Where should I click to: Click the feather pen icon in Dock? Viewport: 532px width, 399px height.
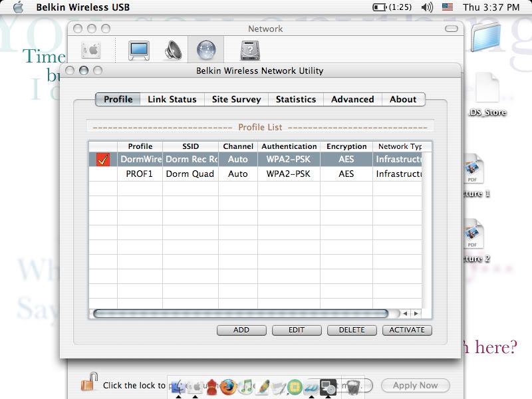point(263,386)
